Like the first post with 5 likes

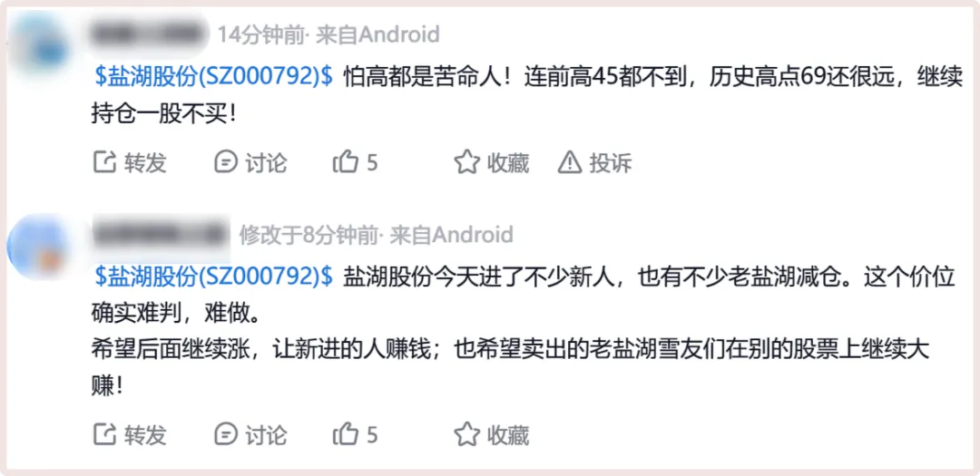[347, 163]
